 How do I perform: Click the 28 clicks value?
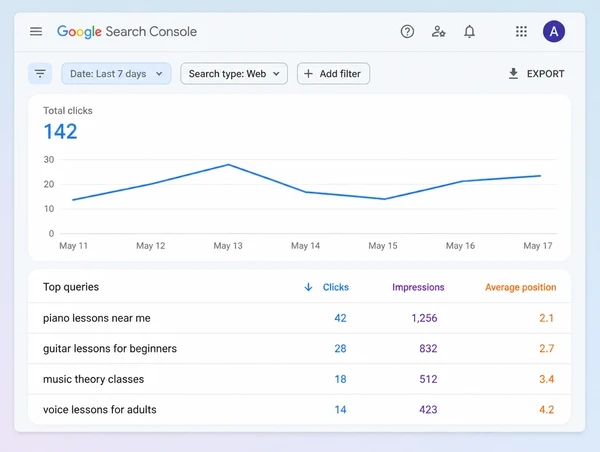(x=340, y=349)
